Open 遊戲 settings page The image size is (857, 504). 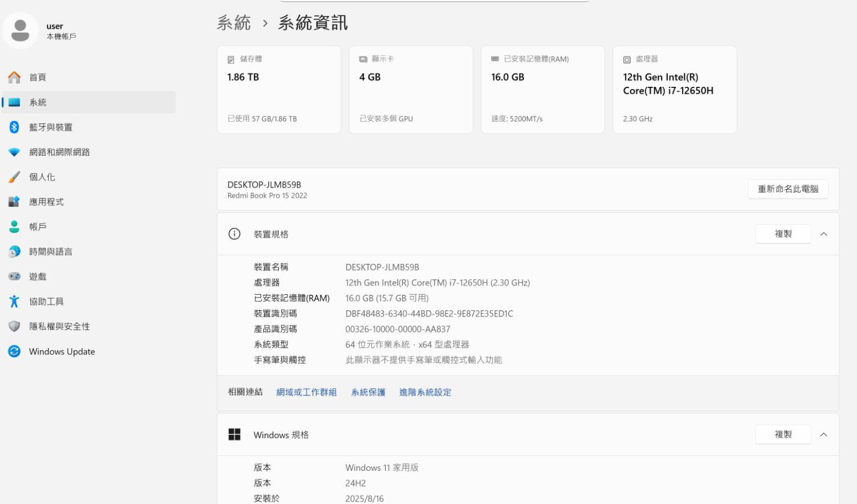click(x=89, y=277)
